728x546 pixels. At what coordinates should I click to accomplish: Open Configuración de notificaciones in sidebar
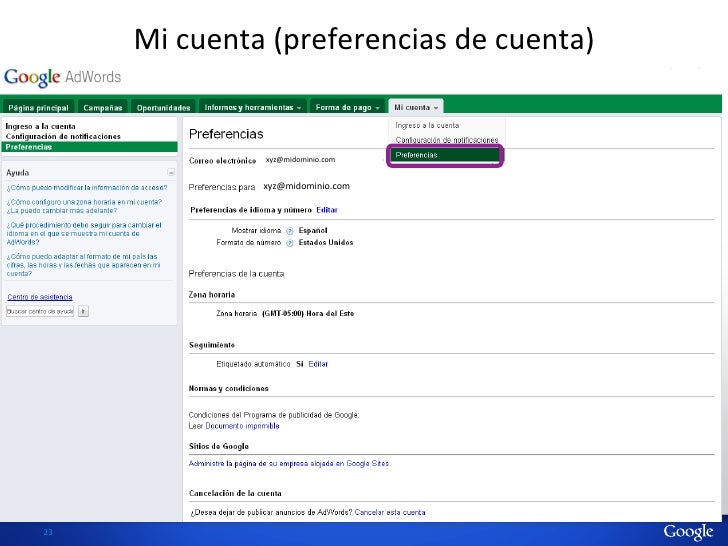[63, 136]
